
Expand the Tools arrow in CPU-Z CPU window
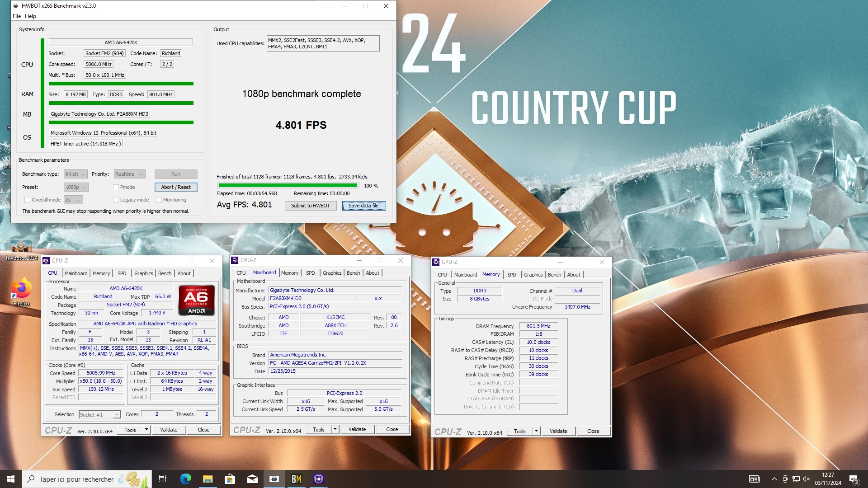(146, 430)
